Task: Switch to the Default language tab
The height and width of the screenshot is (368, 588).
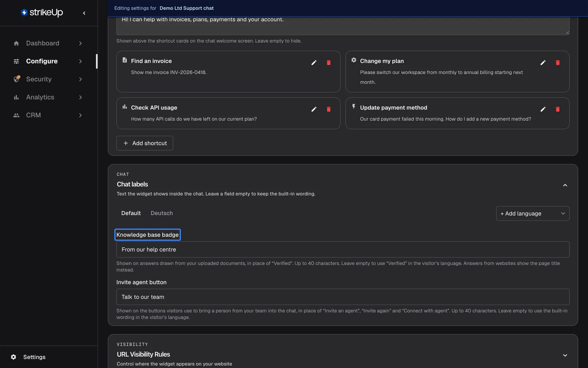Action: [131, 213]
